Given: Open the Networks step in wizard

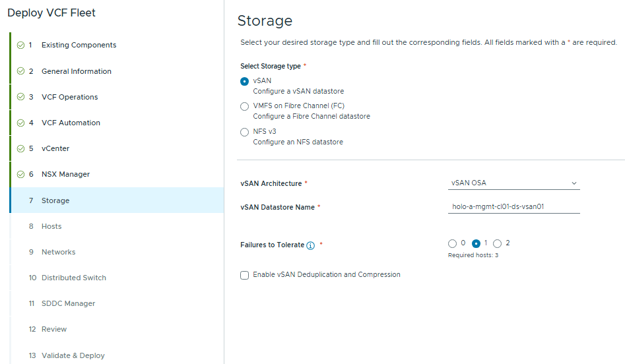Looking at the screenshot, I should [58, 252].
